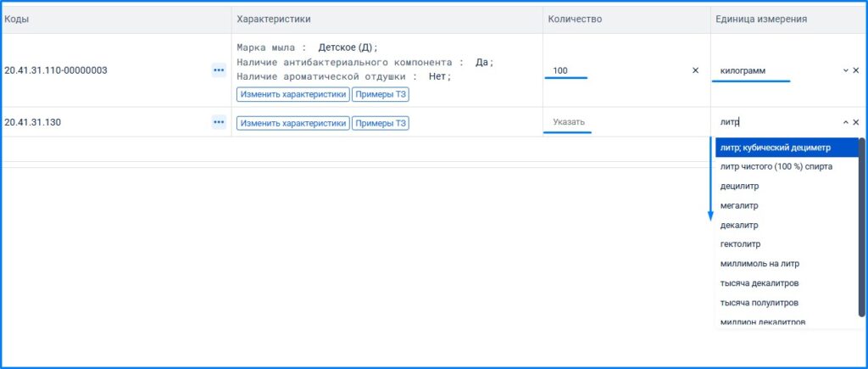Click code 20.41.31.130
The height and width of the screenshot is (369, 868).
(33, 122)
